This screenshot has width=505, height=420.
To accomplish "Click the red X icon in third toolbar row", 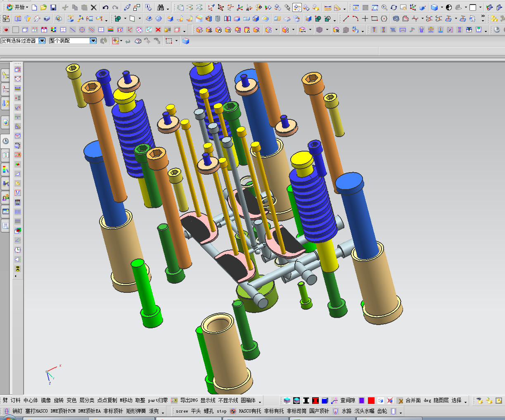I will coord(158,30).
